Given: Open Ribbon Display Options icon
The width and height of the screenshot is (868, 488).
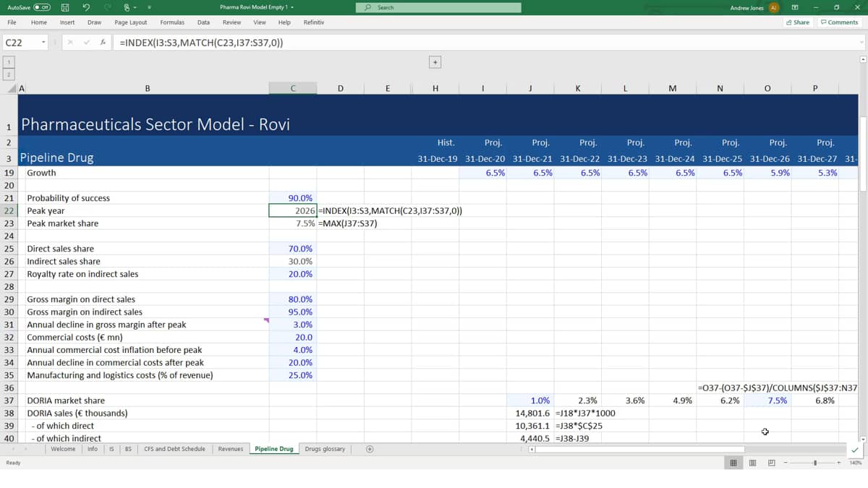Looking at the screenshot, I should pyautogui.click(x=795, y=7).
